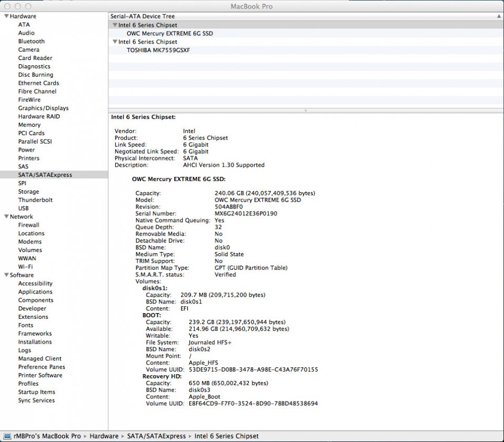Click Intel 6 Series Chipset in the path bar
Image resolution: width=504 pixels, height=442 pixels.
(x=227, y=436)
